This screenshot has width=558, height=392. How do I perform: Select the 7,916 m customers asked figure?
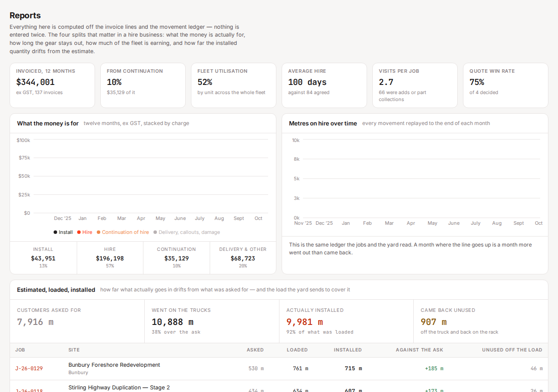[x=35, y=322]
